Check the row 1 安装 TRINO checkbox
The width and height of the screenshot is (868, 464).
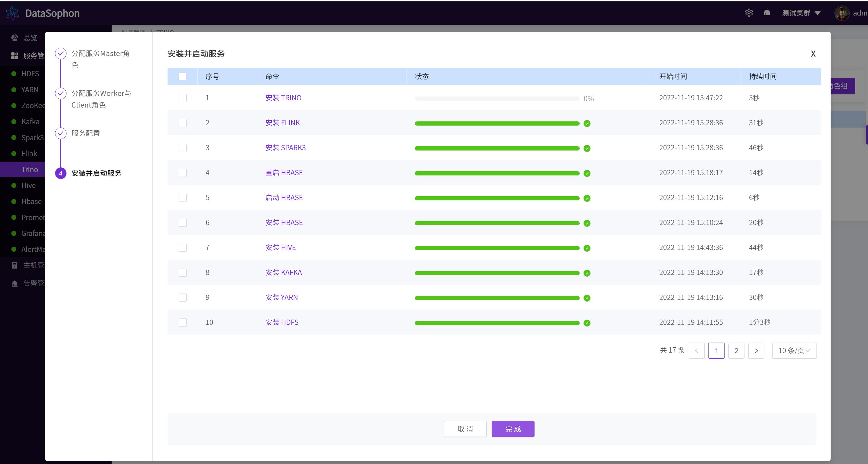click(182, 98)
